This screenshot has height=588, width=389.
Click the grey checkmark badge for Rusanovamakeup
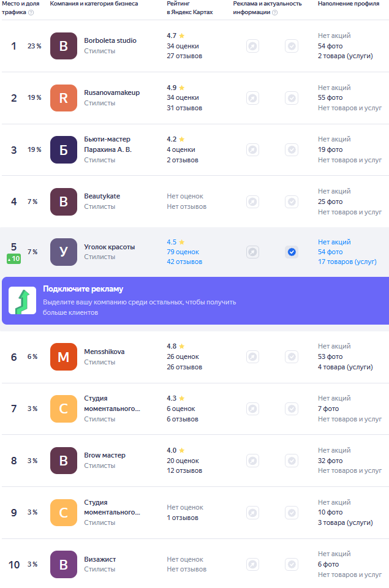pos(292,98)
